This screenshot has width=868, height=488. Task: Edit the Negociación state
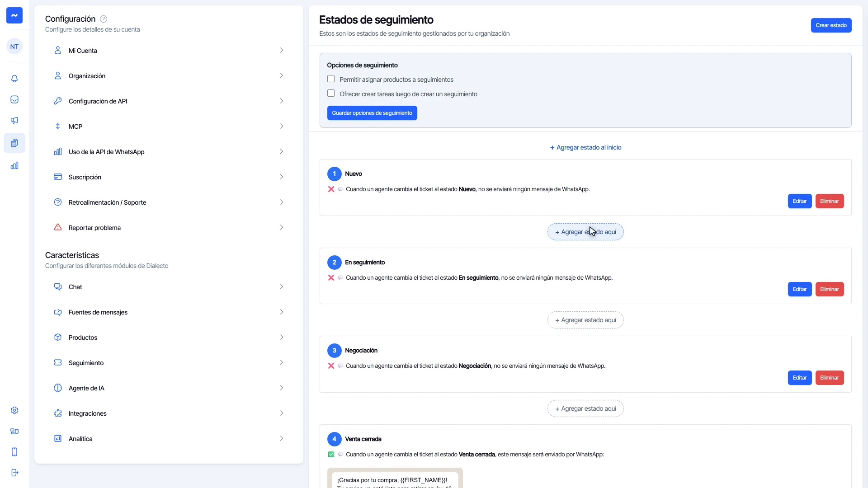[x=799, y=378]
